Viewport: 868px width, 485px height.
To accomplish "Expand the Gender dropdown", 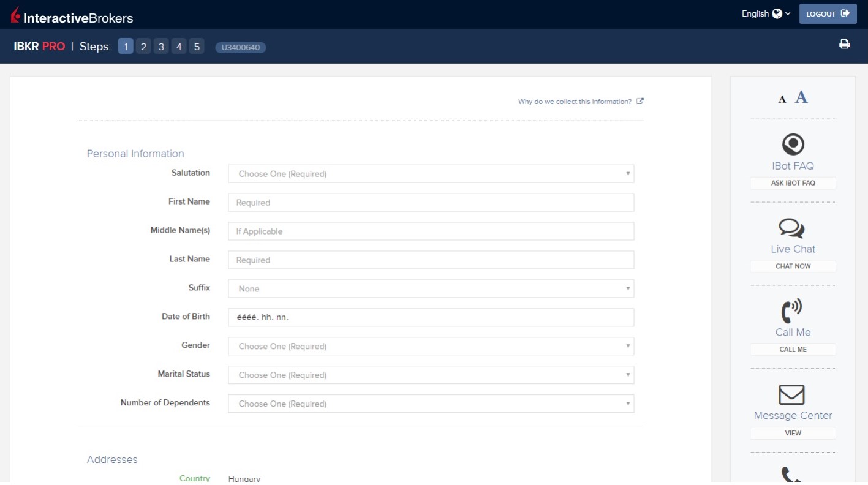I will pyautogui.click(x=431, y=347).
